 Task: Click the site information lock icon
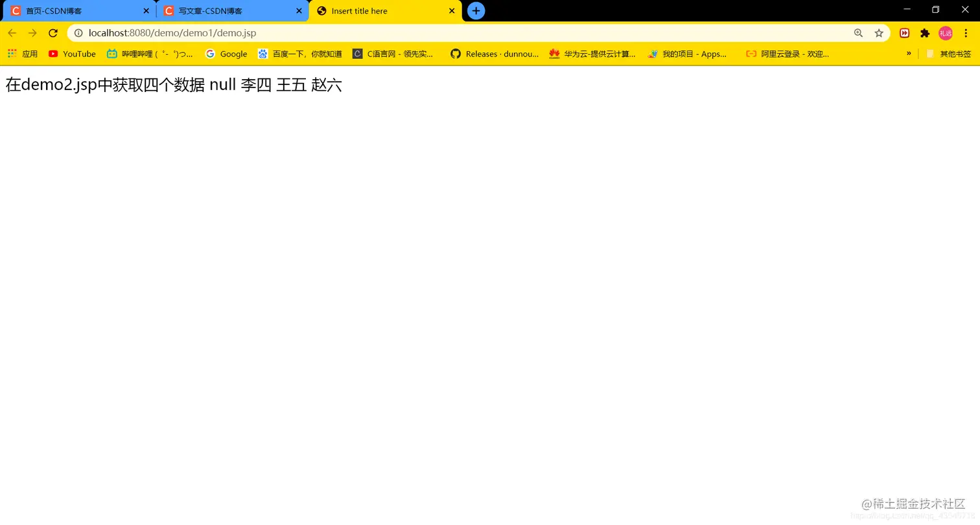(78, 32)
